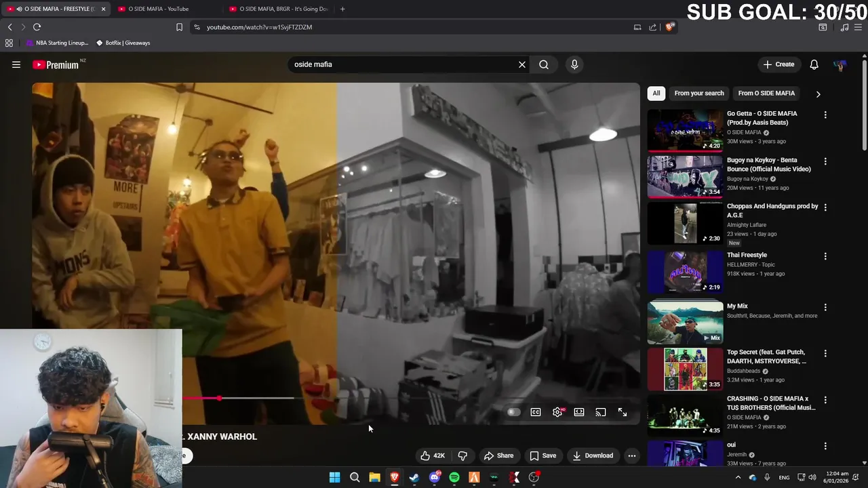Click the address bar URL
868x488 pixels.
259,27
